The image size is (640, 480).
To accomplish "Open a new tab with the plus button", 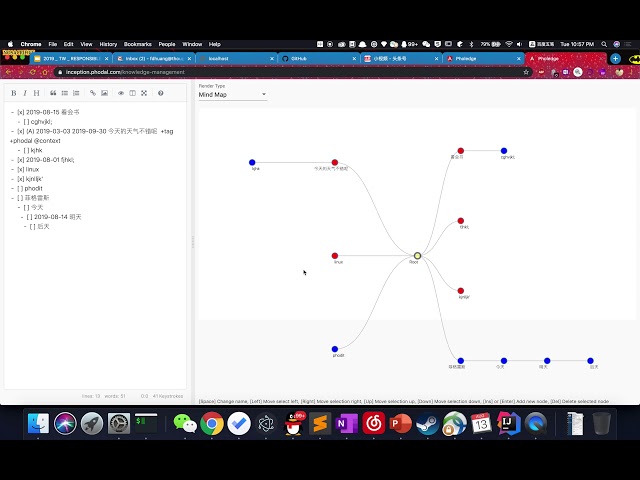I will pos(616,59).
